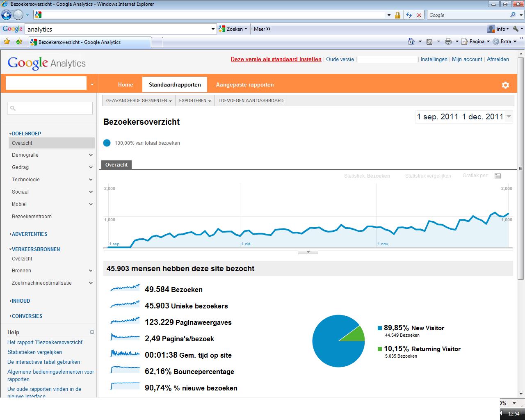Open the Aangepaste rapporten tab
This screenshot has height=420, width=525.
click(245, 85)
